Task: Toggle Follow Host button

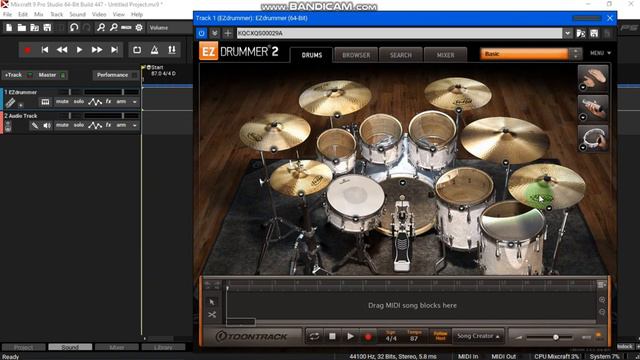Action: pos(440,336)
